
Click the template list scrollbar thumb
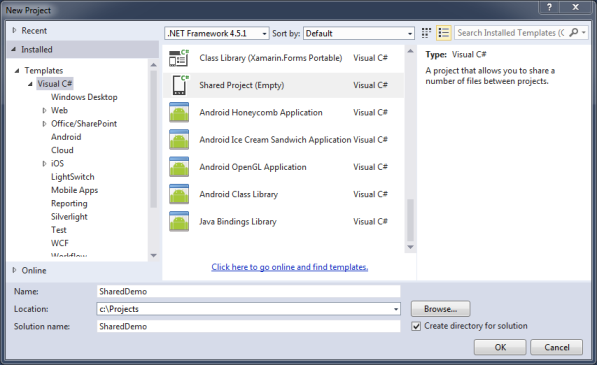pos(410,220)
